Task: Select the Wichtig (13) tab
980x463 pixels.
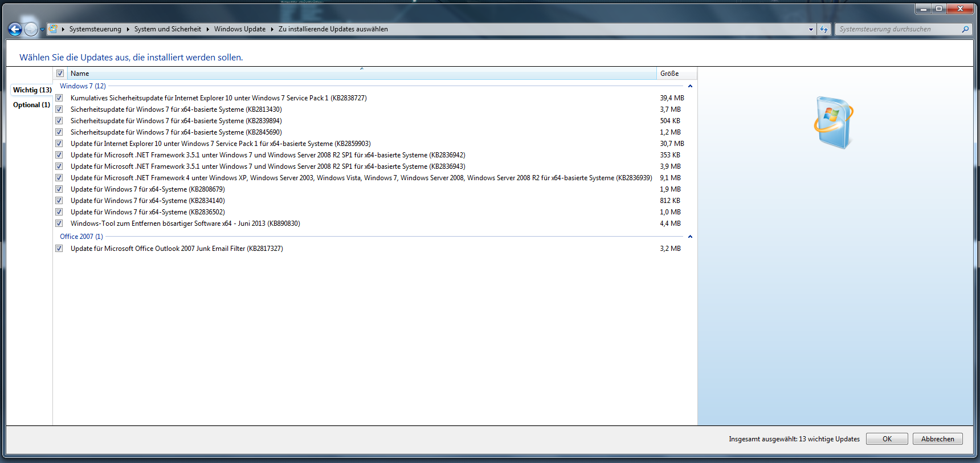Action: 32,90
